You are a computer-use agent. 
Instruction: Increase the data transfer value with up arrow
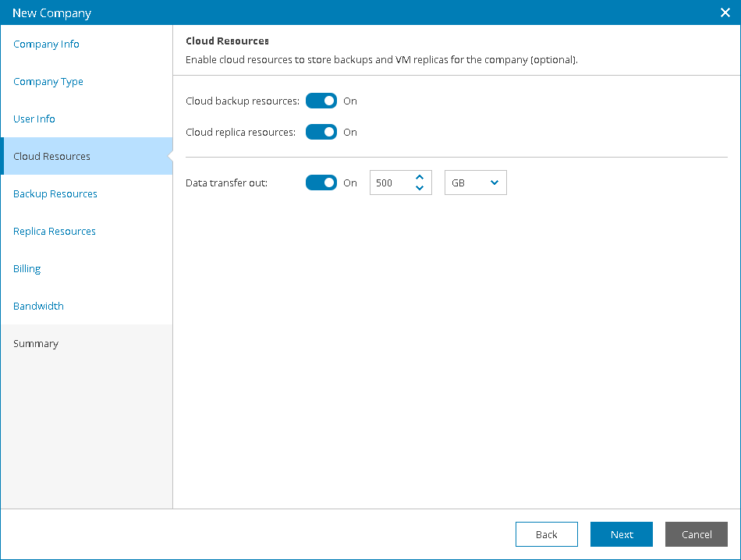point(420,177)
